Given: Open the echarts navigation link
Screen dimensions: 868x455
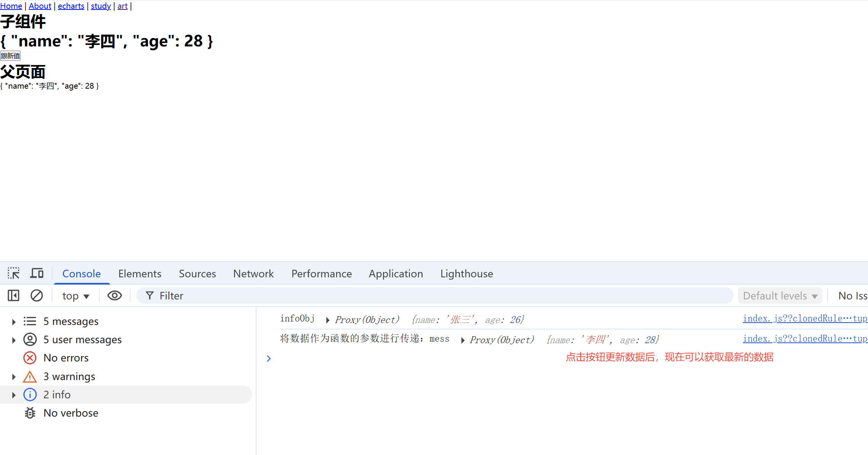Looking at the screenshot, I should 71,6.
